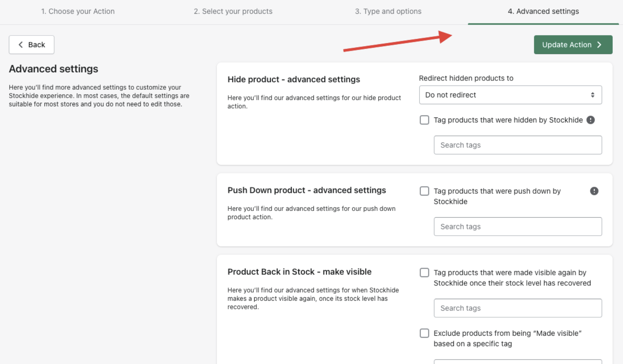Click the left chevron on Back button

tap(21, 45)
